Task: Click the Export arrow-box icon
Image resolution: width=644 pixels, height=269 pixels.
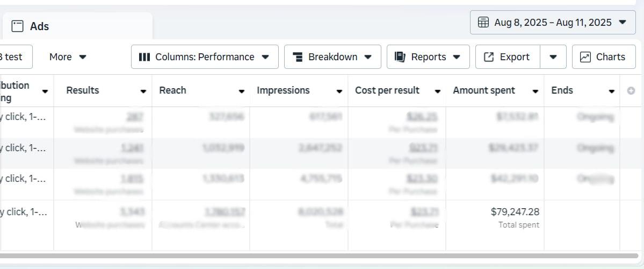Action: (489, 57)
